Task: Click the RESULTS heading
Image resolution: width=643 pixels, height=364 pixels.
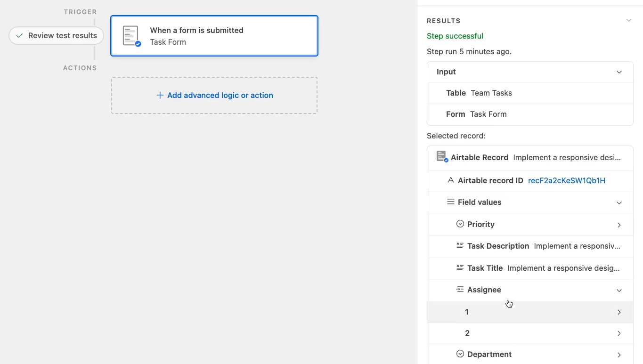Action: tap(444, 21)
